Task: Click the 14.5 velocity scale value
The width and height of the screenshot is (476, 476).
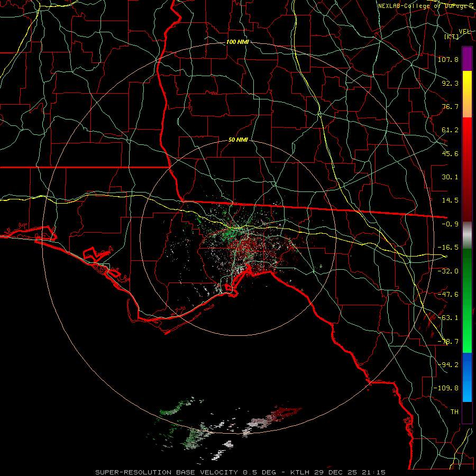Action: pos(450,200)
